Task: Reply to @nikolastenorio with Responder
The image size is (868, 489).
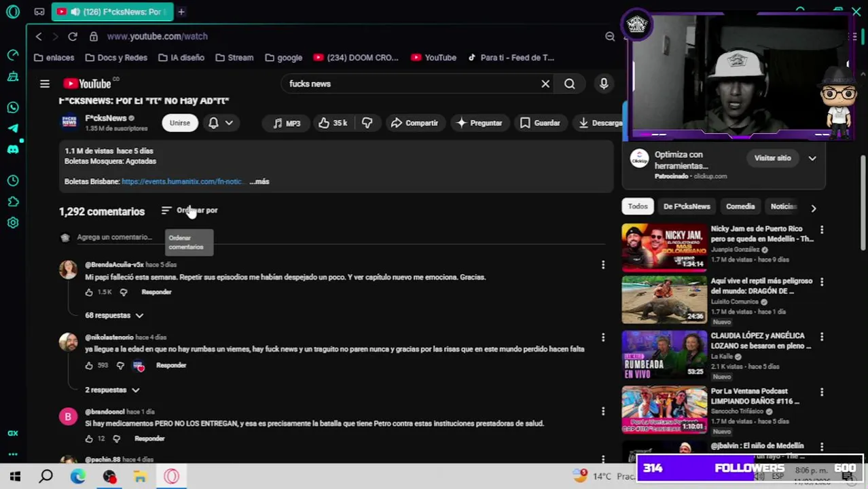Action: (x=171, y=365)
